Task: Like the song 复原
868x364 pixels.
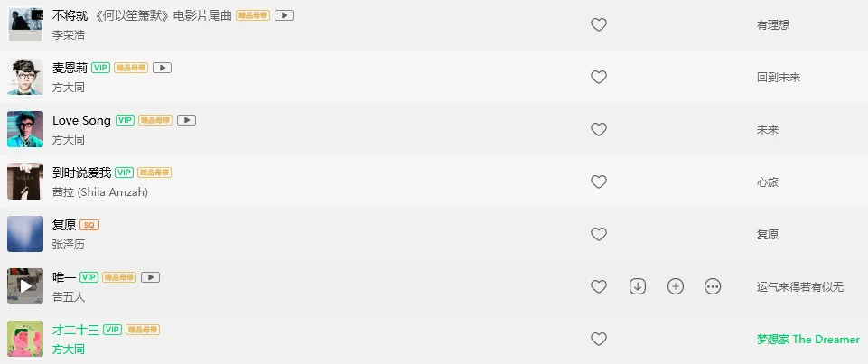Action: 598,234
